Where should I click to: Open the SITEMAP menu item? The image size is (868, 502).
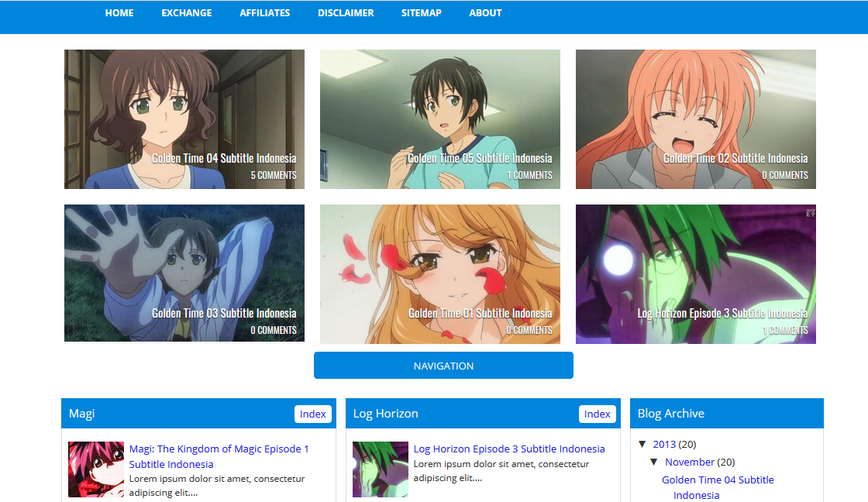[x=422, y=12]
